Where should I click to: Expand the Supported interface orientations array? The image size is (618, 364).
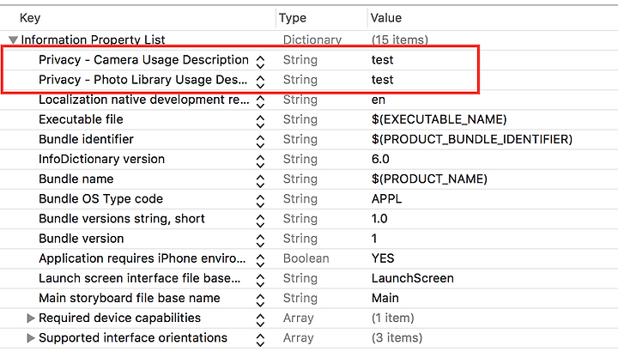[x=30, y=338]
